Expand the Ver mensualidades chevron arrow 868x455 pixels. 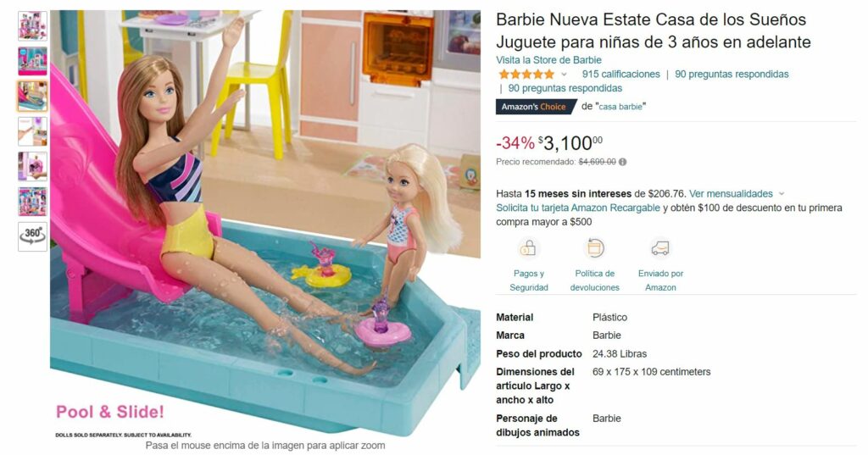[x=782, y=194]
